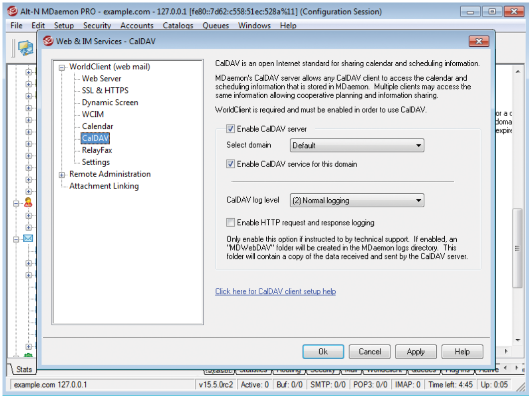
Task: Select the red user icon in the background tree
Action: [x=28, y=203]
